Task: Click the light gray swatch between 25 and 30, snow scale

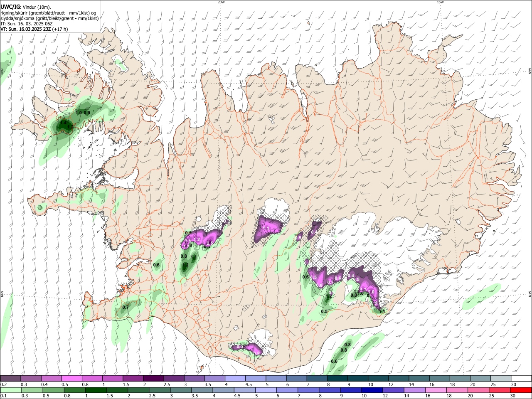Action: point(500,379)
